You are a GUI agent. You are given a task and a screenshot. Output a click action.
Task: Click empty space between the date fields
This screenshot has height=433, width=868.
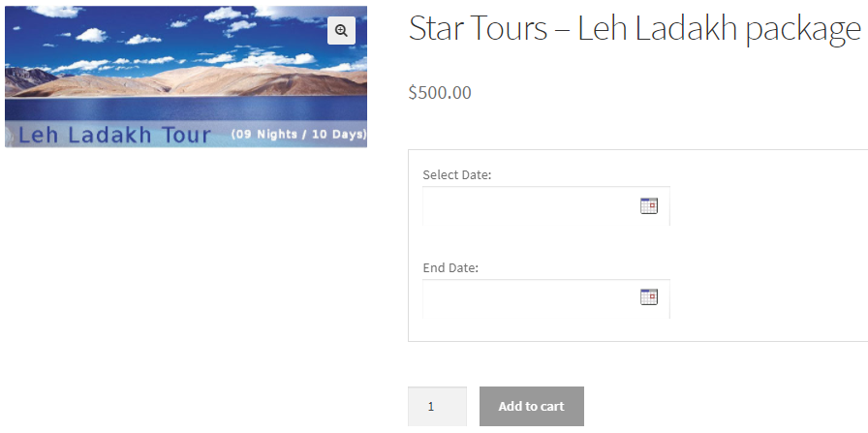click(x=542, y=244)
